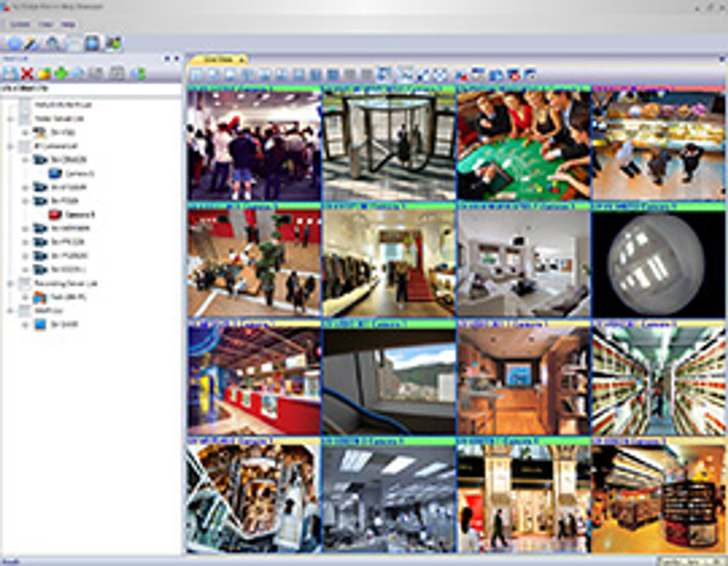Select the mall escalator fisheye feed
The height and width of the screenshot is (566, 728).
[254, 499]
